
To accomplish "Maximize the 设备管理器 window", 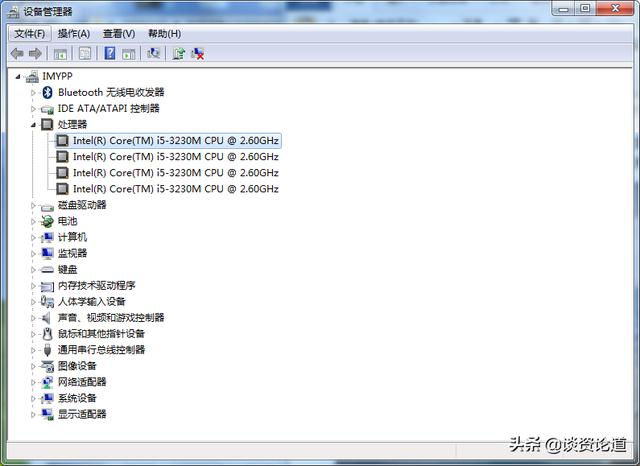I will point(586,9).
